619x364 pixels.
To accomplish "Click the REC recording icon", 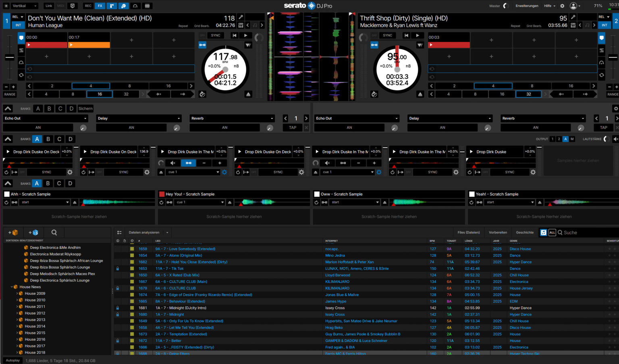I will coord(88,6).
